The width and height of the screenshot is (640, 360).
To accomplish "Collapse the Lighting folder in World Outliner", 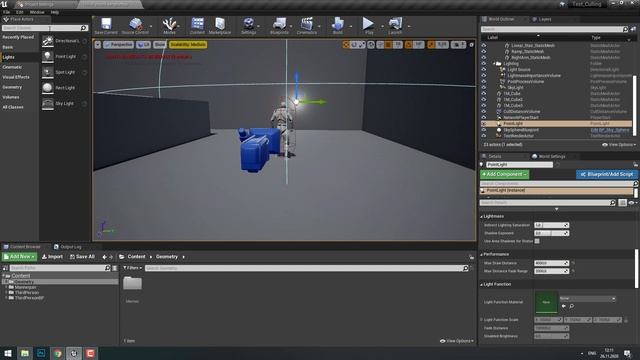I will click(x=494, y=64).
